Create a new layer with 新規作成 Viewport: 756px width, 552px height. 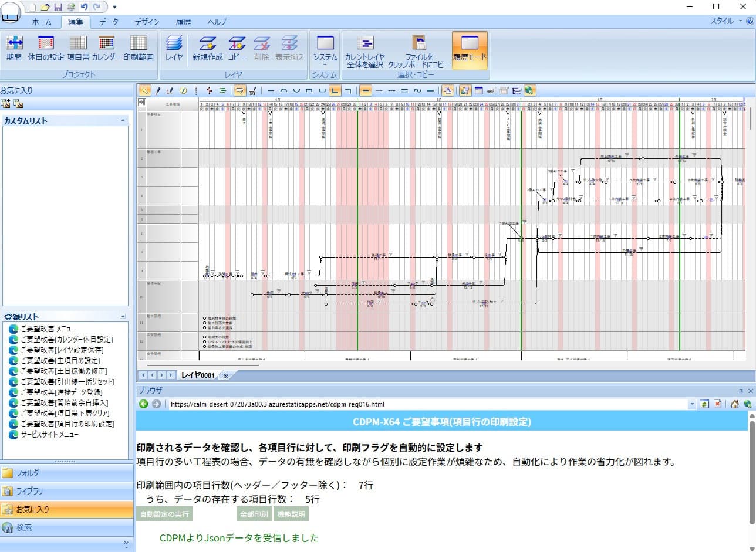208,48
